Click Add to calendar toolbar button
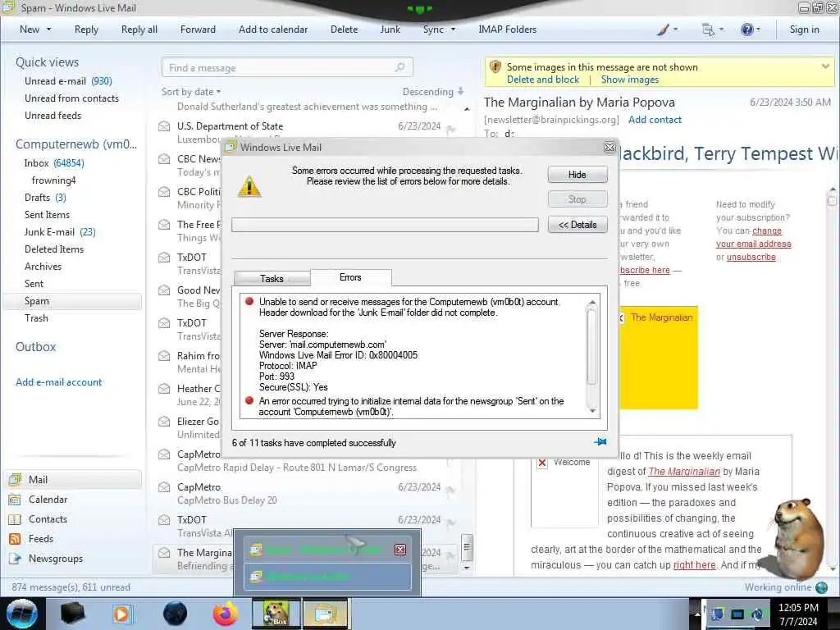840x630 pixels. (273, 30)
